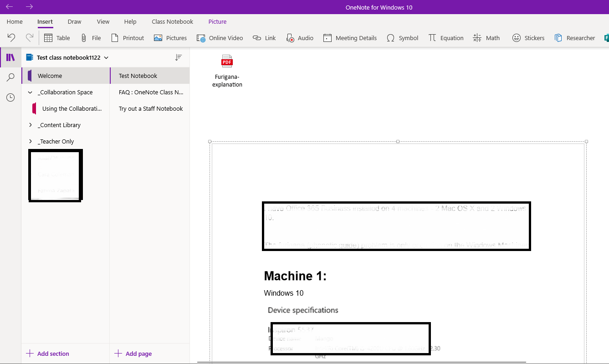The image size is (609, 364).
Task: Go back using the title bar arrow
Action: point(9,7)
